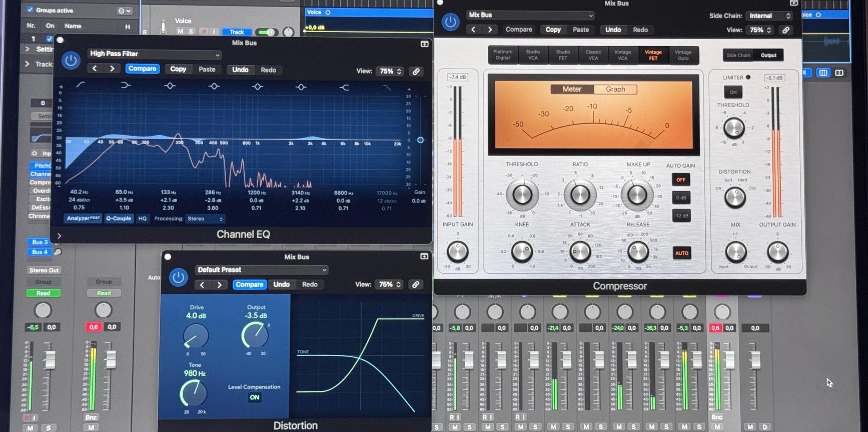Switch the Compressor display to Graph view
The height and width of the screenshot is (432, 868).
[x=615, y=89]
